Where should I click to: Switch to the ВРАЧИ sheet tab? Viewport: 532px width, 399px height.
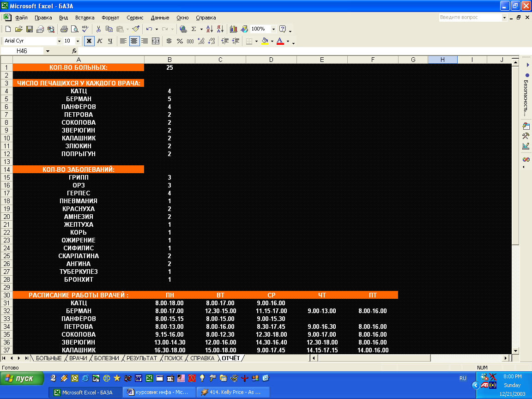tap(79, 358)
